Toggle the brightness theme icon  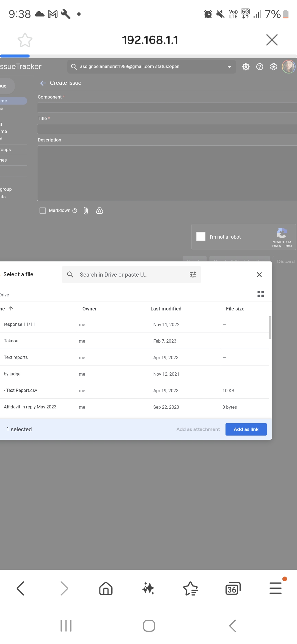[246, 67]
